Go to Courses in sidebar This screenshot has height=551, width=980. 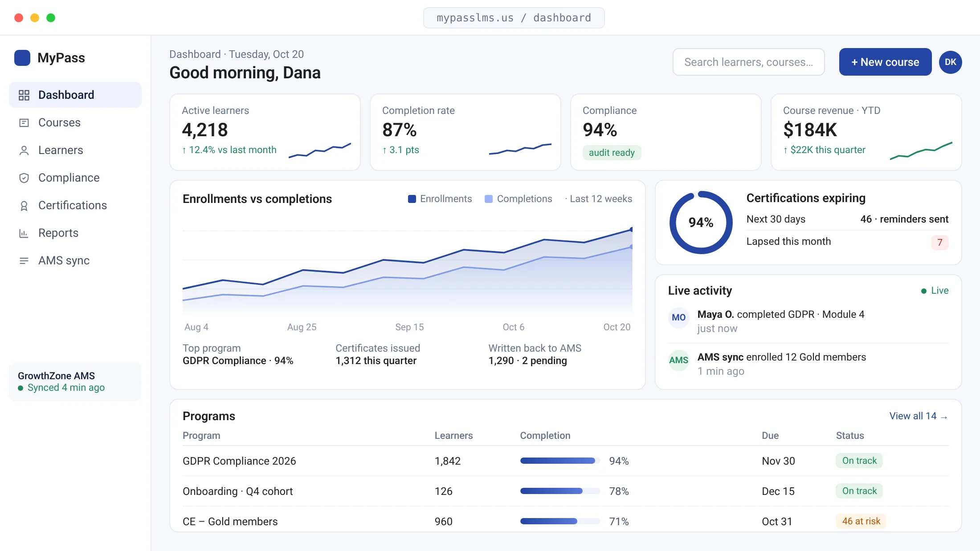75,122
